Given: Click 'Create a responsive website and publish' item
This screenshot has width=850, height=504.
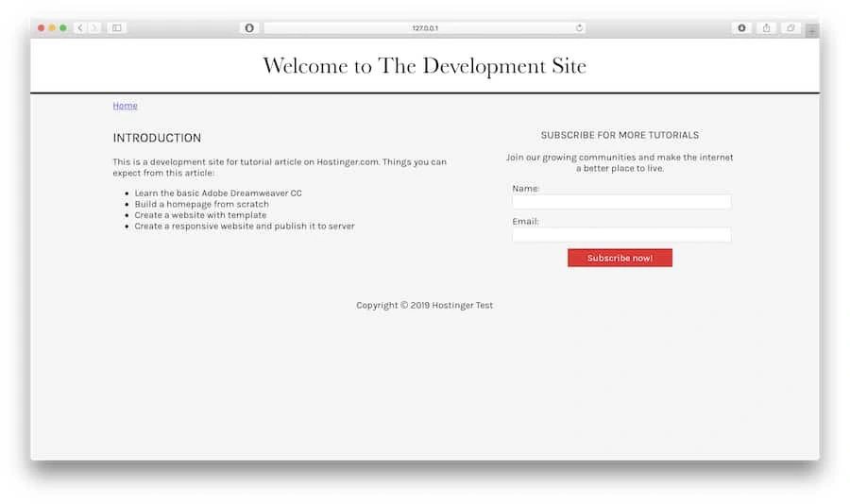Looking at the screenshot, I should coord(245,226).
